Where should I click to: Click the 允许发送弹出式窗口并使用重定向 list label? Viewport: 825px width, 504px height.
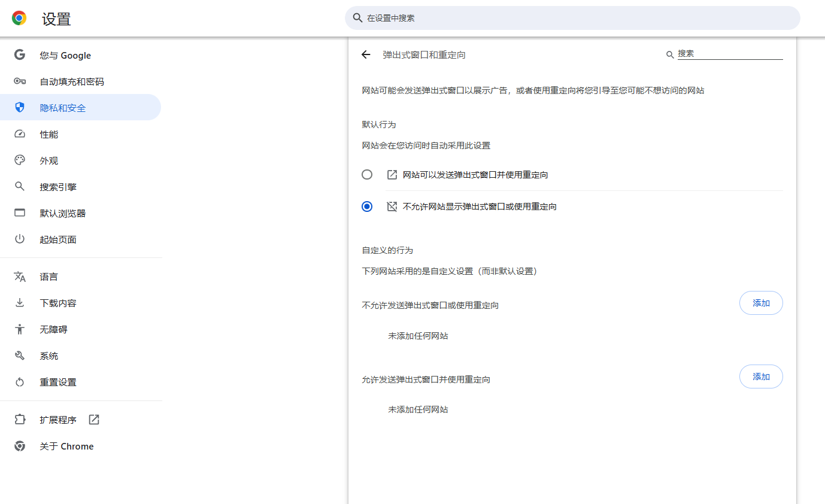[426, 379]
